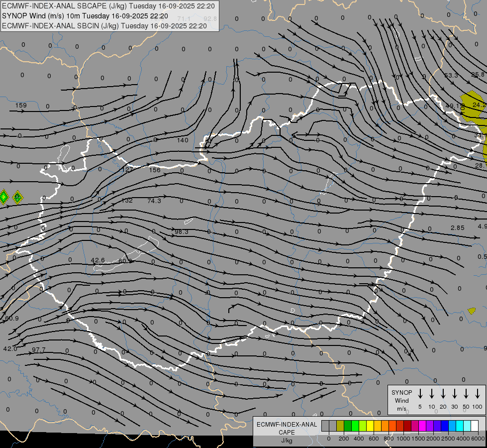
Task: Click the SBCAPE title line in header
Action: 108,6
